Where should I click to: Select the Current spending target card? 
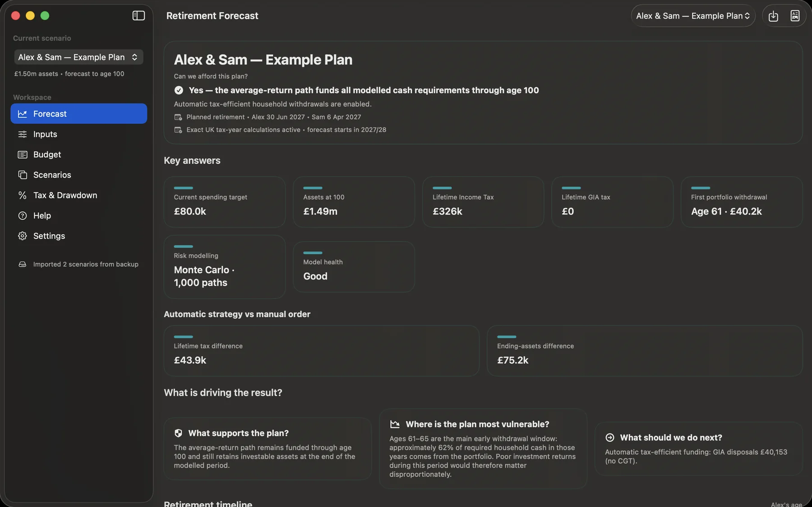coord(225,202)
